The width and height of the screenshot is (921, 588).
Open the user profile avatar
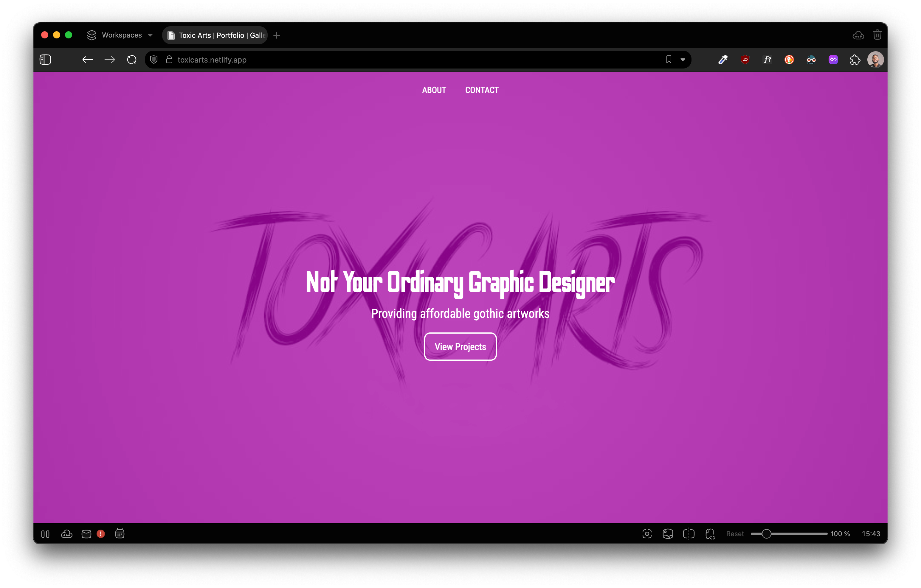[875, 60]
